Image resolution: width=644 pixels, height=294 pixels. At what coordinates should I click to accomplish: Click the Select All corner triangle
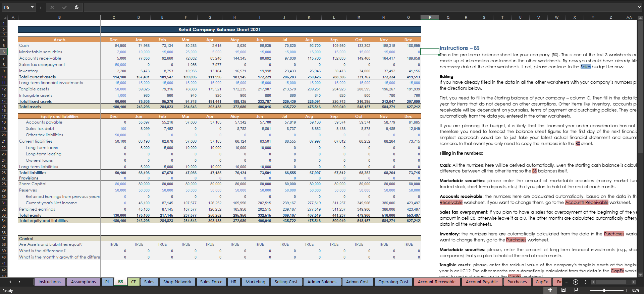[x=5, y=17]
